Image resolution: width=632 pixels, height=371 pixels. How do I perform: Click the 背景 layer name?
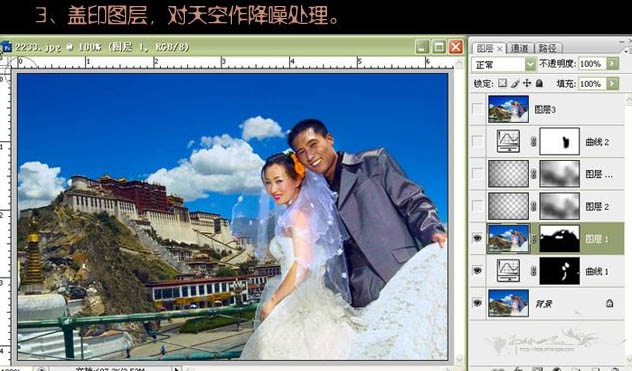pyautogui.click(x=543, y=303)
